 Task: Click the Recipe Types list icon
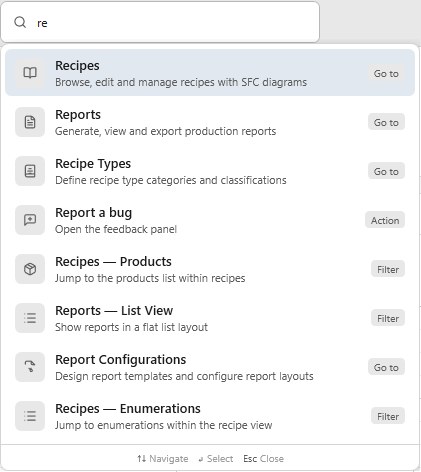point(30,171)
